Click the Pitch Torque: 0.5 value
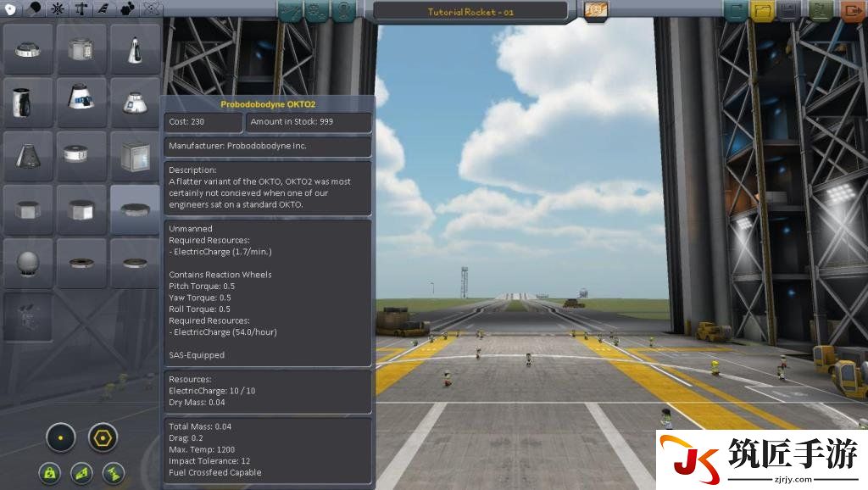 tap(202, 287)
